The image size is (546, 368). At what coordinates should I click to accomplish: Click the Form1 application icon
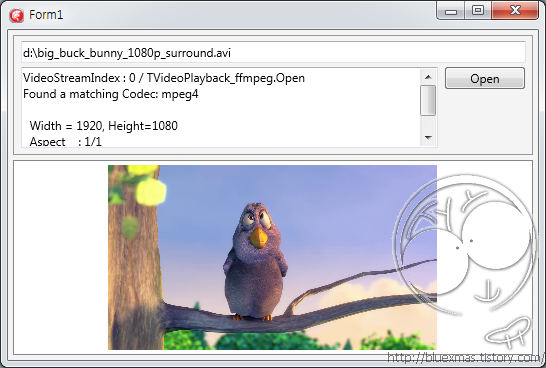(x=16, y=15)
